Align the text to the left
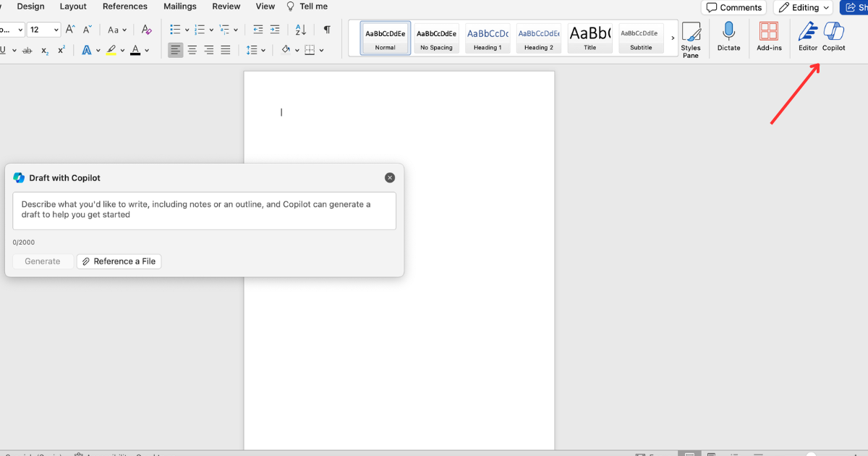868x456 pixels. [x=176, y=50]
